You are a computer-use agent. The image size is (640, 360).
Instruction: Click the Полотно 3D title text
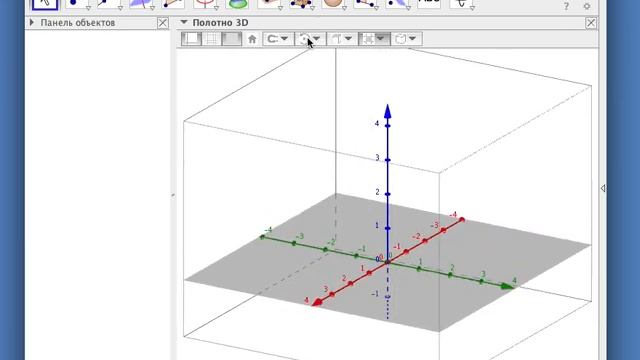pyautogui.click(x=220, y=23)
